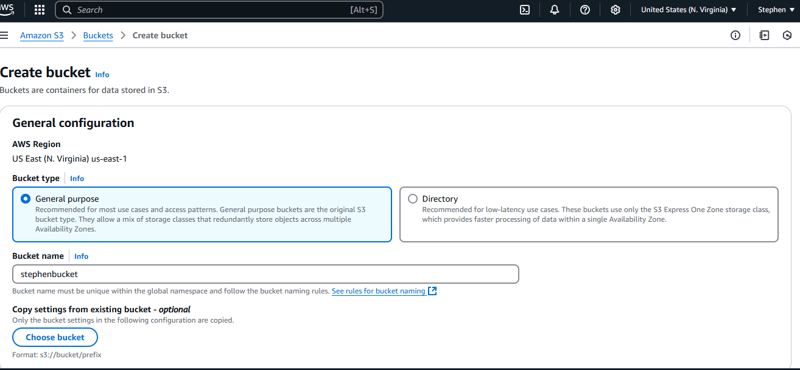Click the Choose bucket button
This screenshot has width=800, height=370.
pos(55,337)
